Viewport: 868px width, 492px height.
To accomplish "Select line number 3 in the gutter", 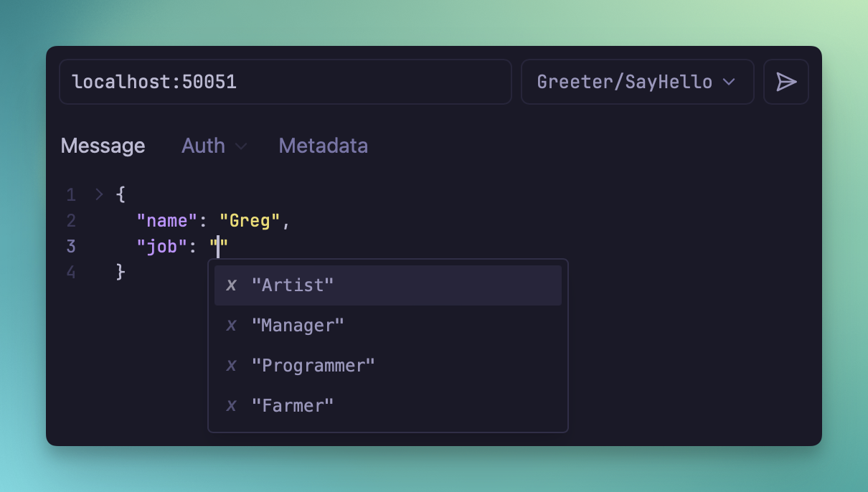I will point(71,247).
